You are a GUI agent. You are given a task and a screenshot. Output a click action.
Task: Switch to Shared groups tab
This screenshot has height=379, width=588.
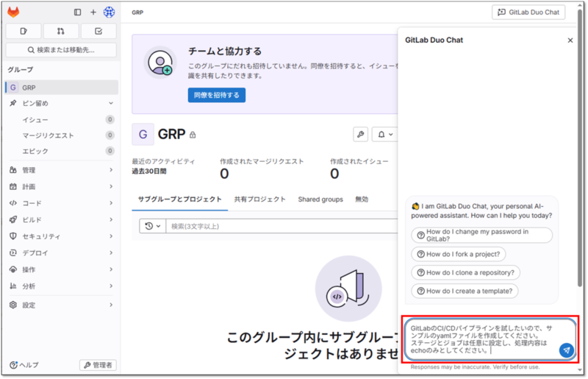(320, 199)
